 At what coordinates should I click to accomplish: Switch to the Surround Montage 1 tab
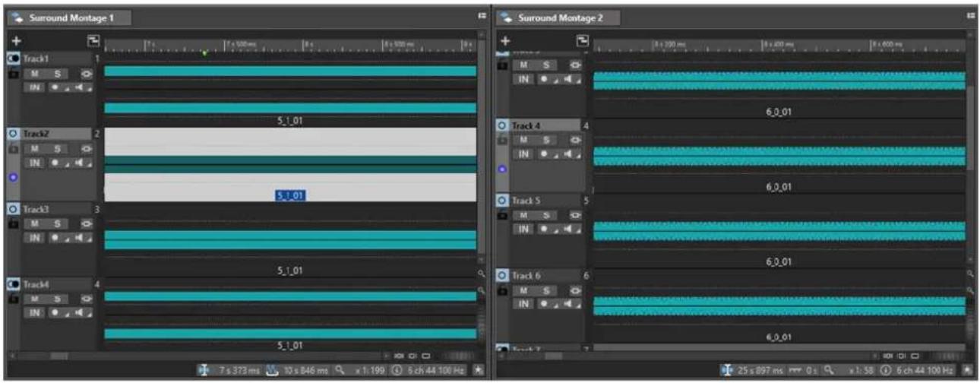[x=68, y=17]
